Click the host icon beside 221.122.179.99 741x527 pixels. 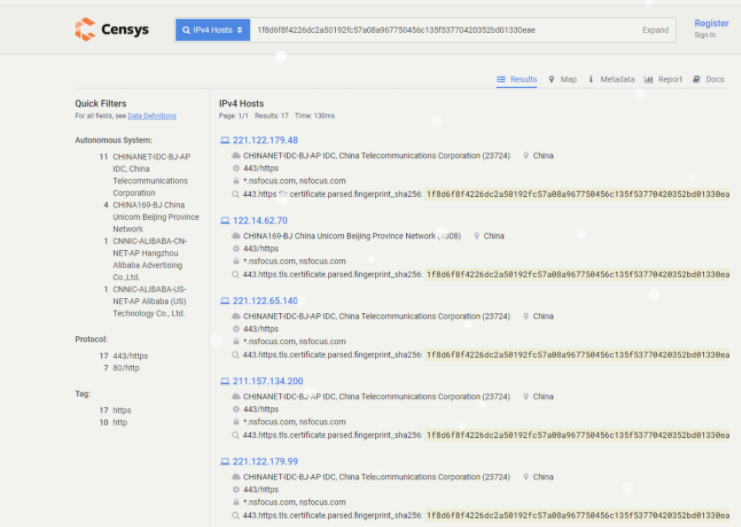225,462
